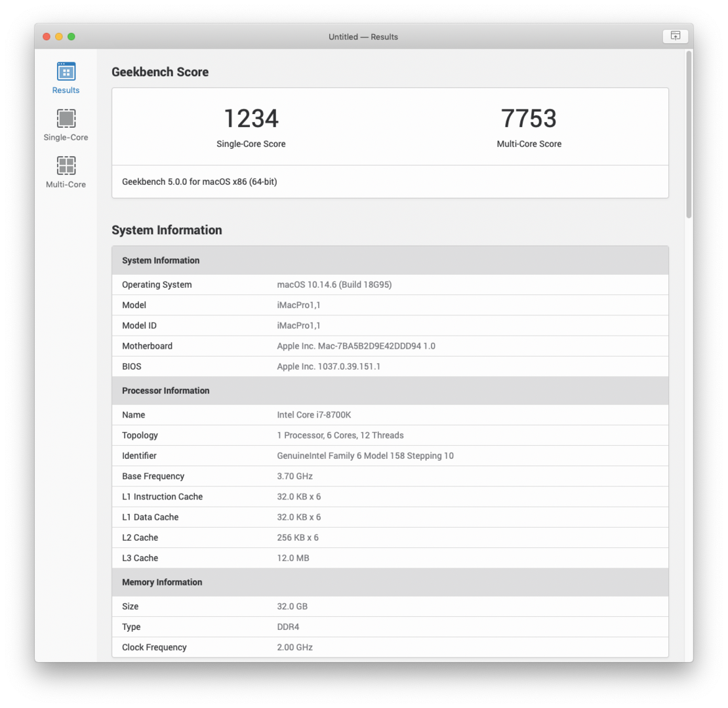Click the DDR4 memory type value
This screenshot has height=708, width=728.
tap(288, 627)
